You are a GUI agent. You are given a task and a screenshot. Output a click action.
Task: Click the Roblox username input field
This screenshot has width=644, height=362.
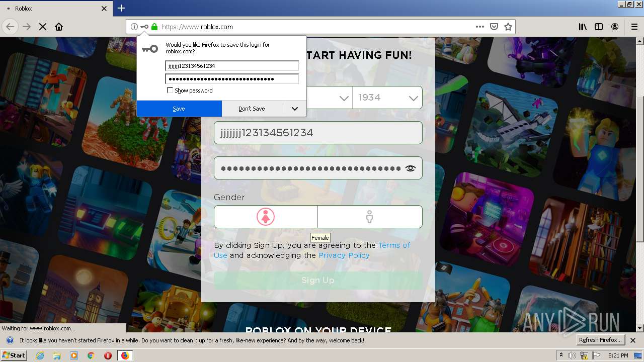tap(318, 133)
